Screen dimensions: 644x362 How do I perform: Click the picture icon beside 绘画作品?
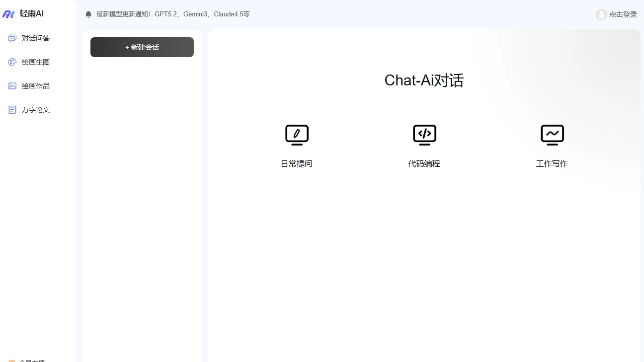[x=12, y=86]
